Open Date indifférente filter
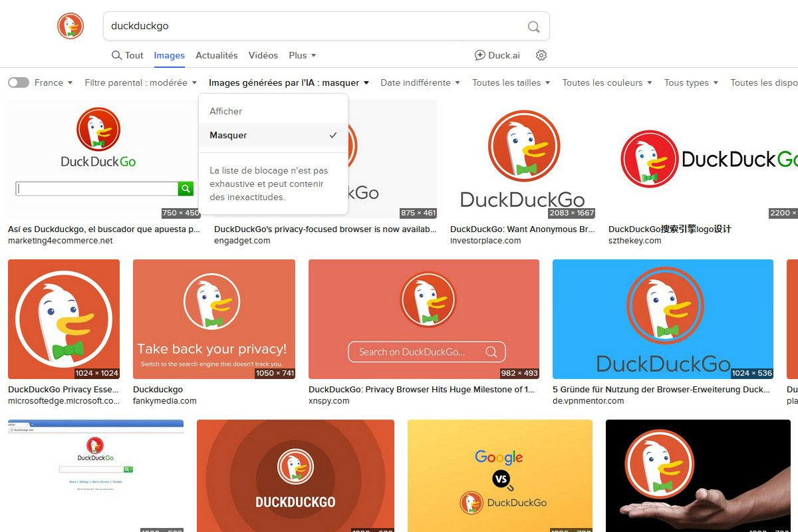 [x=420, y=82]
